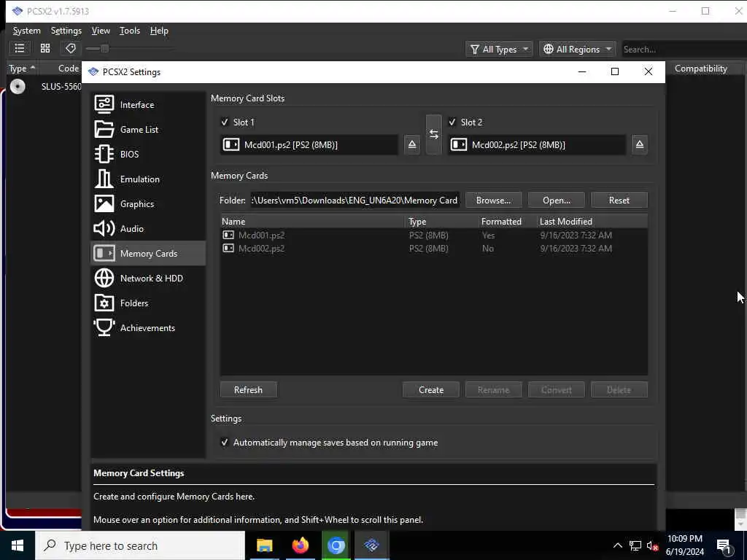Click the Rename button
Viewport: 747px width, 560px height.
click(494, 389)
